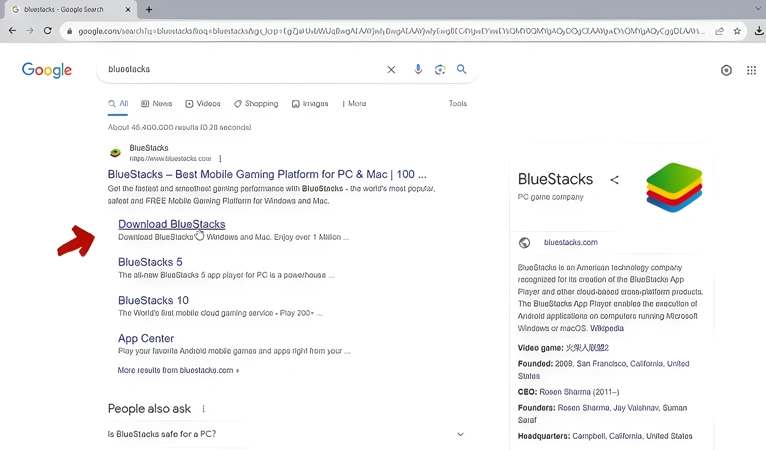Open bluestacks.com link in knowledge panel
The height and width of the screenshot is (450, 766).
[571, 242]
